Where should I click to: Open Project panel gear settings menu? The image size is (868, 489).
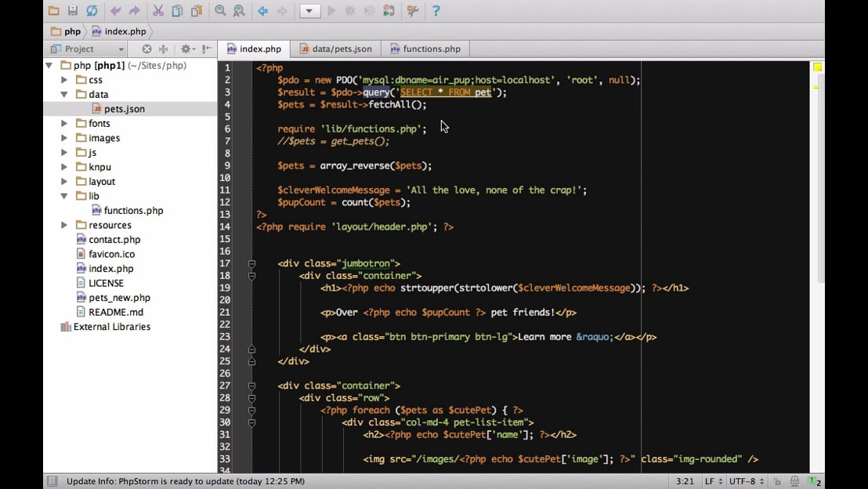(x=188, y=49)
